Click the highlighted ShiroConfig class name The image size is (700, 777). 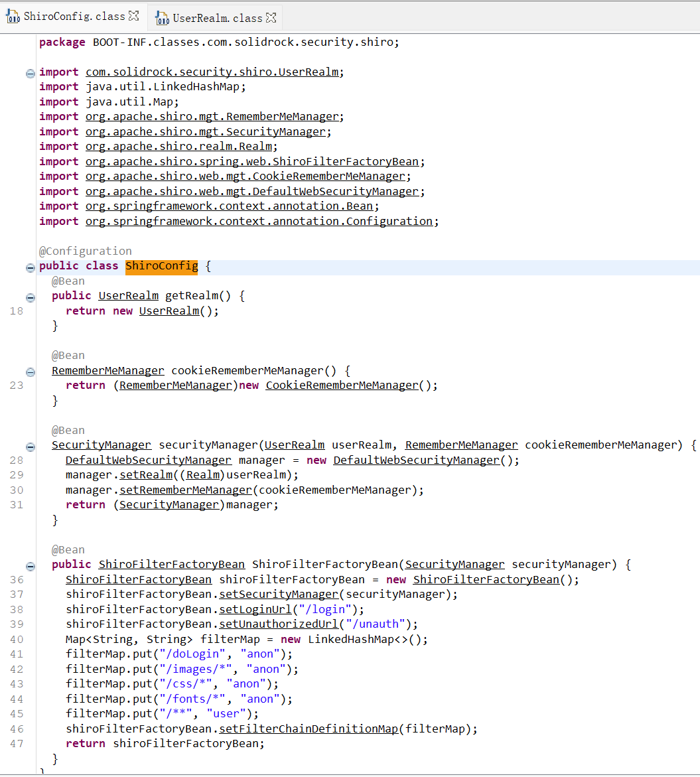pos(161,266)
